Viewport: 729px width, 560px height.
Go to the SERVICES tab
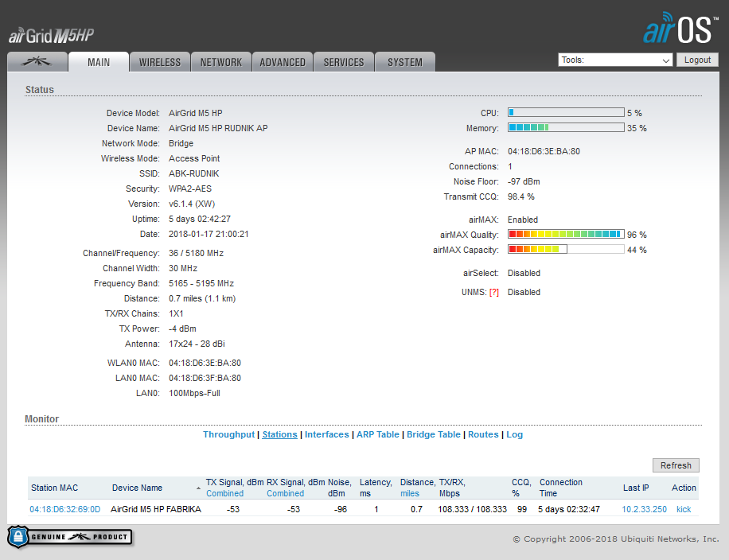click(344, 62)
